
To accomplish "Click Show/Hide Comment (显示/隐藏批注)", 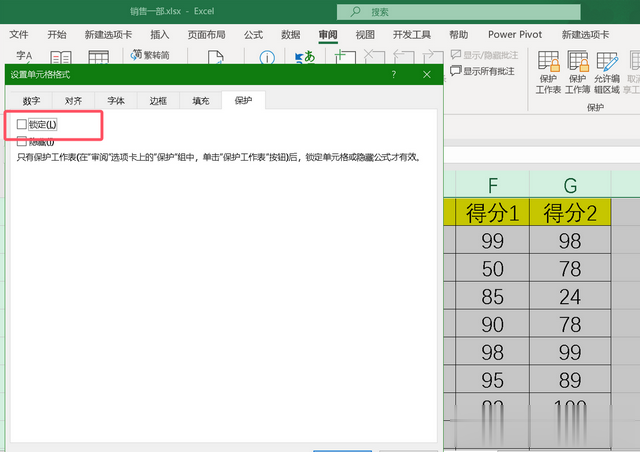I will 484,55.
